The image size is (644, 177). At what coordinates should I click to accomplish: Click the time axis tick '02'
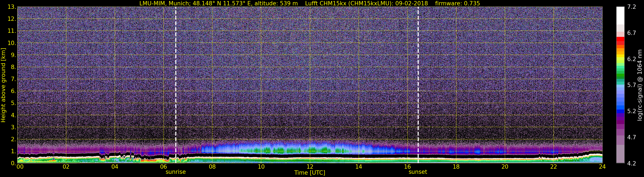coord(66,167)
